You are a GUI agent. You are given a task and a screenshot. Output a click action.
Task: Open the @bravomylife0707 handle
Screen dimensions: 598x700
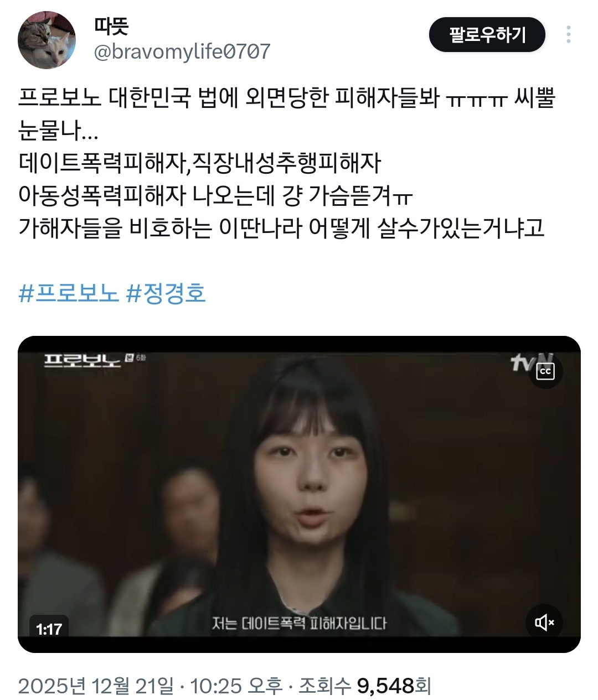(x=182, y=52)
